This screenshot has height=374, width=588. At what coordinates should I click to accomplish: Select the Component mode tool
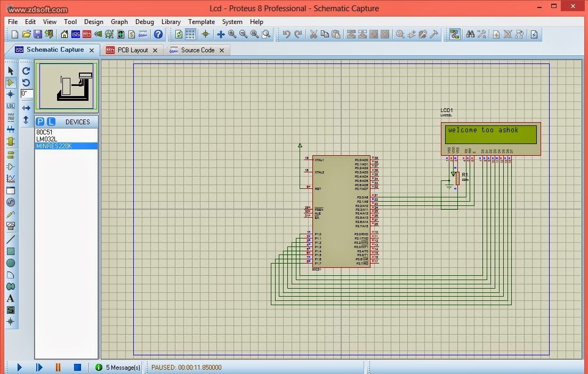[x=11, y=83]
